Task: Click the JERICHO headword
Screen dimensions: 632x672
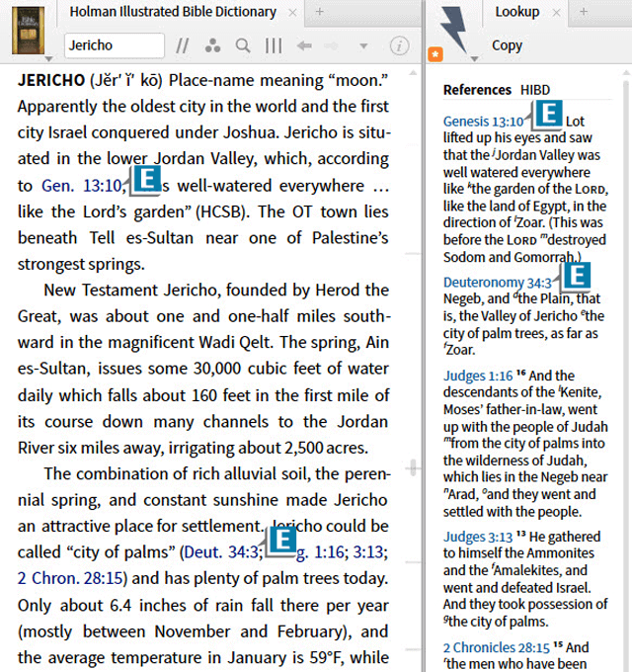Action: [x=51, y=81]
